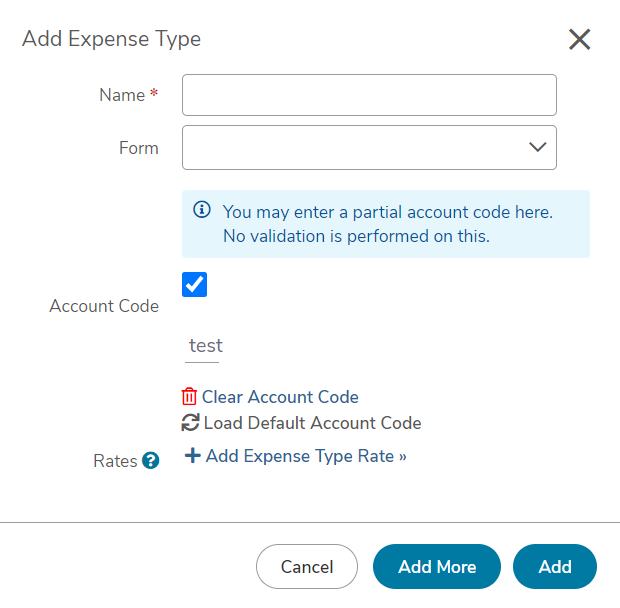Click the Rates label text
This screenshot has height=608, width=620.
coord(115,461)
